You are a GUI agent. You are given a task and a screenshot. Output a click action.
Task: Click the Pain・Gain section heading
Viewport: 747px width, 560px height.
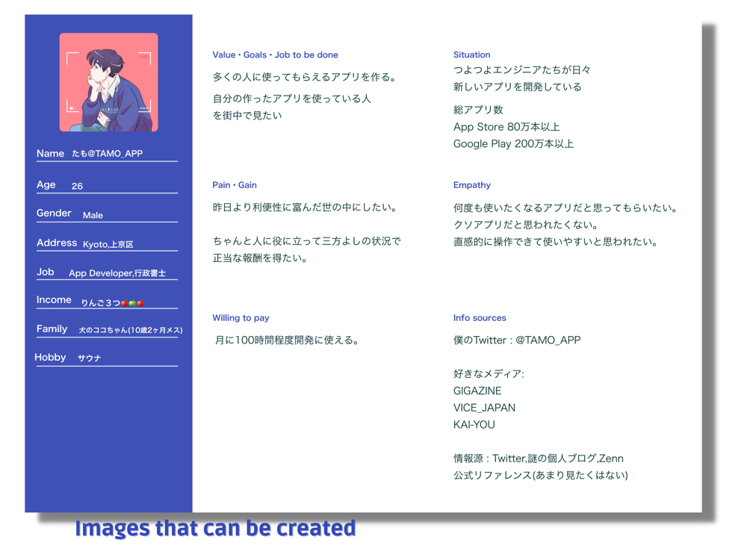[235, 184]
